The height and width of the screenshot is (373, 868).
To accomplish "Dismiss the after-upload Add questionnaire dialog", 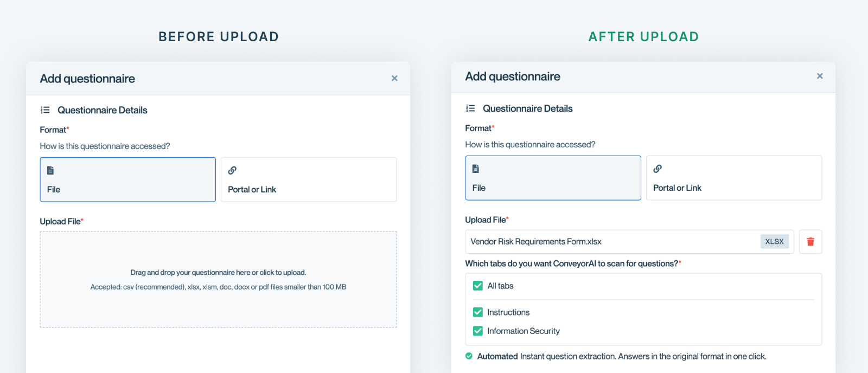I will coord(820,76).
